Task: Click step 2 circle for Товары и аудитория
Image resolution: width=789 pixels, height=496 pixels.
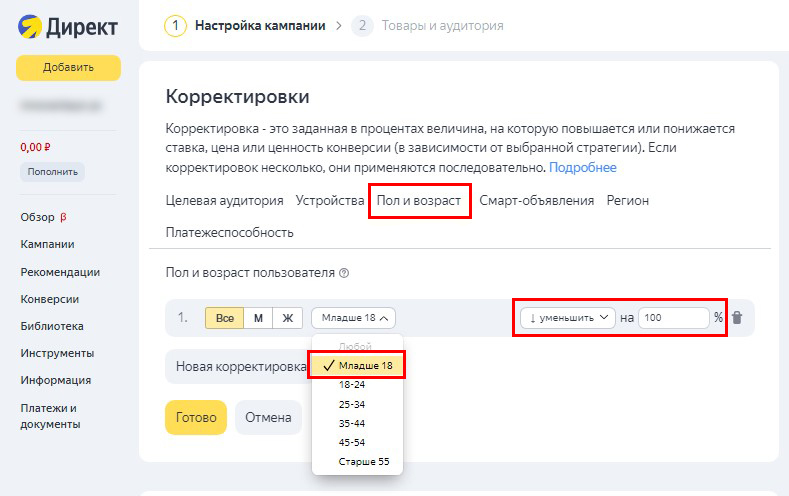Action: pyautogui.click(x=362, y=26)
